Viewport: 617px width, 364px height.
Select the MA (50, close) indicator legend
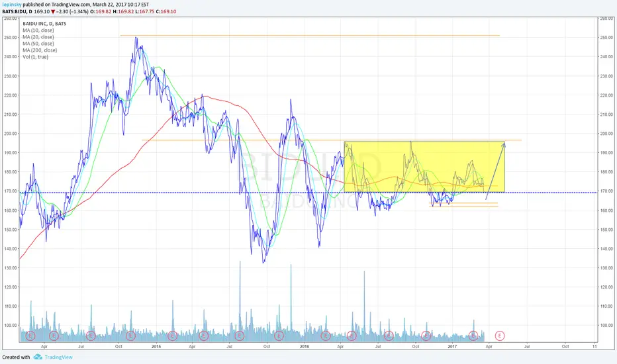(x=38, y=44)
